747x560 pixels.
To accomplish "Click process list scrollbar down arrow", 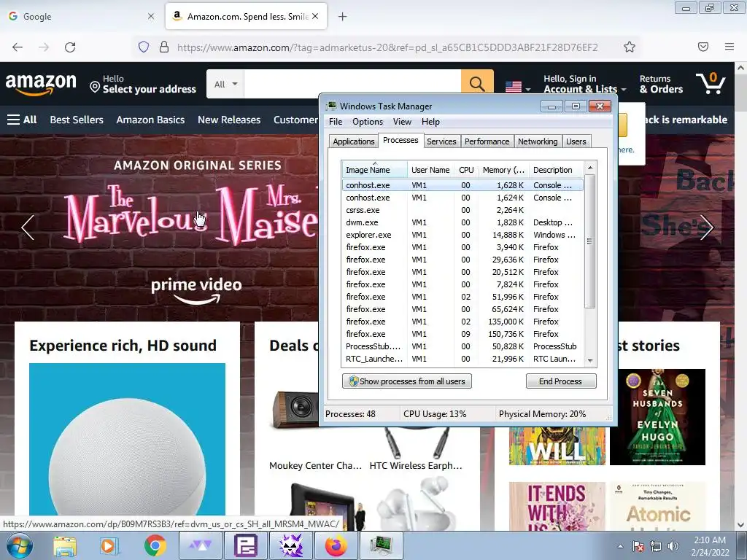I will coord(590,361).
